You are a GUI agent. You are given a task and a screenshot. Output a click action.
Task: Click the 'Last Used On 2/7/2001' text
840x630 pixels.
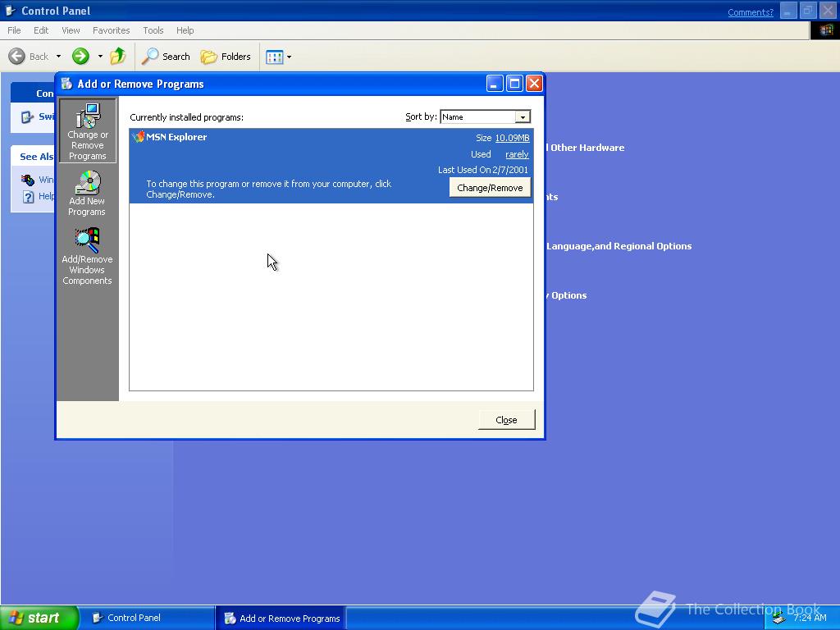click(x=482, y=170)
